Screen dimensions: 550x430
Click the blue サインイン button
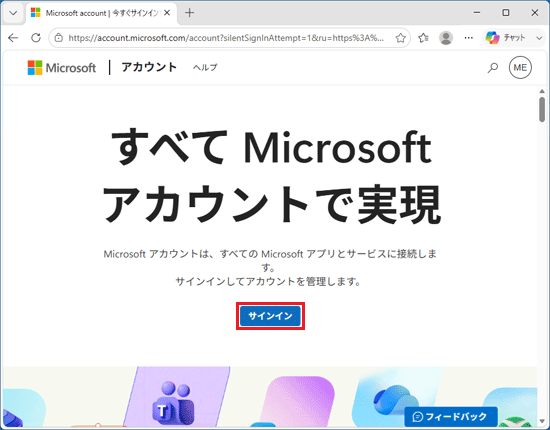270,316
